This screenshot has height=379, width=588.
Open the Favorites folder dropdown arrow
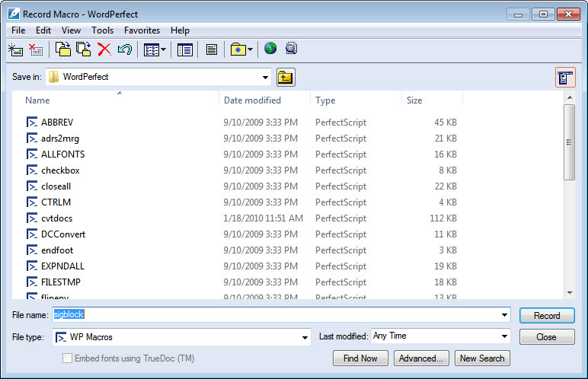click(250, 49)
